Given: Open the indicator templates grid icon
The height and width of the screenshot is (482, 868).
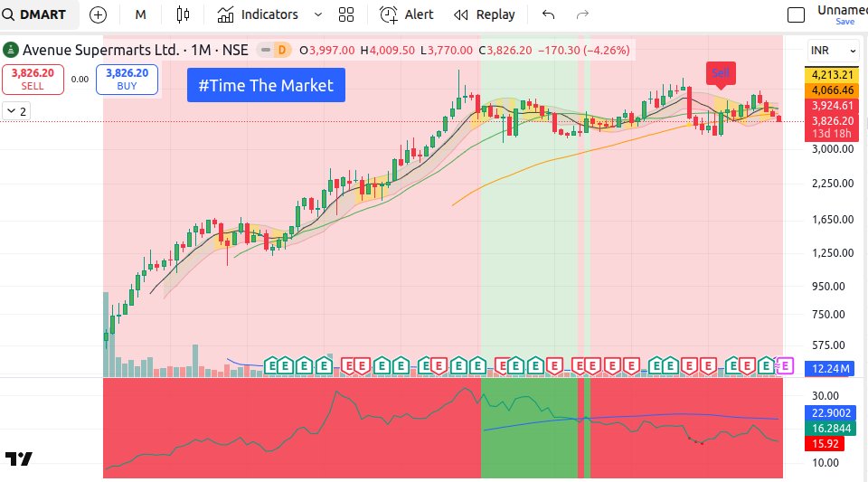Looking at the screenshot, I should coord(346,15).
